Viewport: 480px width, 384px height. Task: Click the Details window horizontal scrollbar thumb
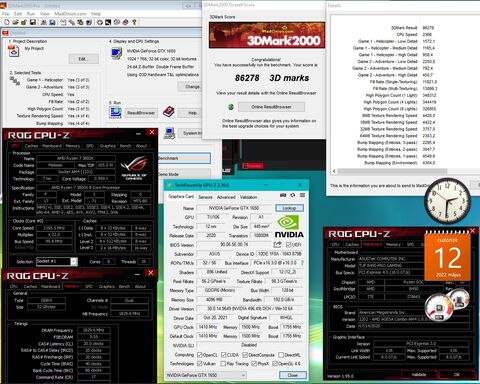(x=392, y=171)
